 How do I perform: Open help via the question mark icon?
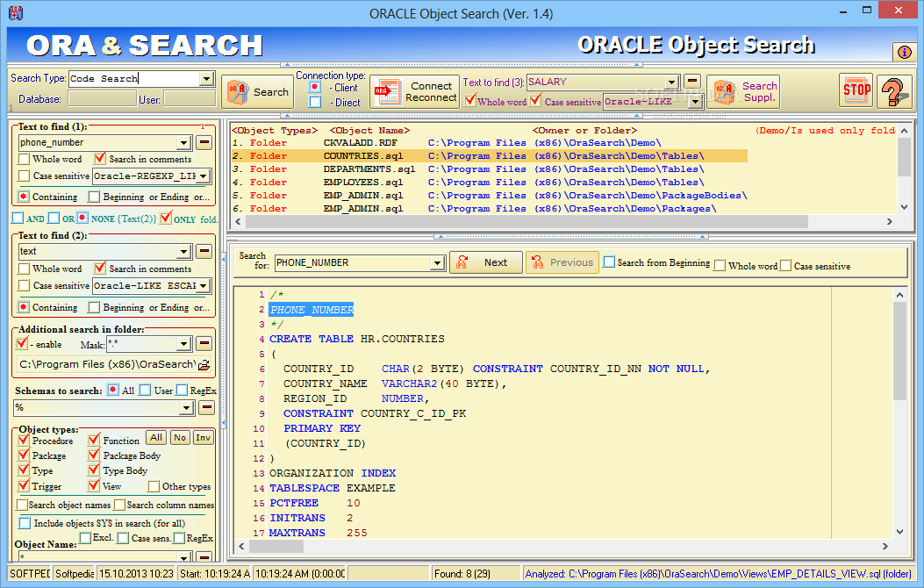(x=894, y=90)
